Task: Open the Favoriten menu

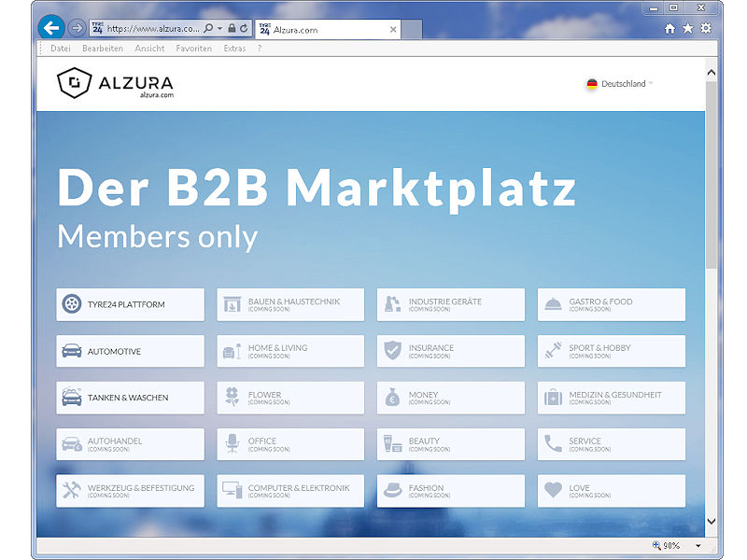Action: pyautogui.click(x=194, y=49)
